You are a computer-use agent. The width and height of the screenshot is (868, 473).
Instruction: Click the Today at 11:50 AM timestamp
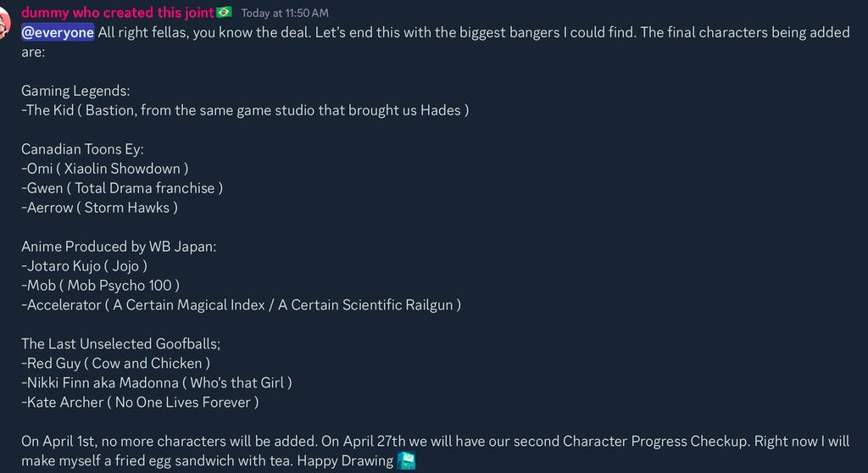[x=285, y=14]
